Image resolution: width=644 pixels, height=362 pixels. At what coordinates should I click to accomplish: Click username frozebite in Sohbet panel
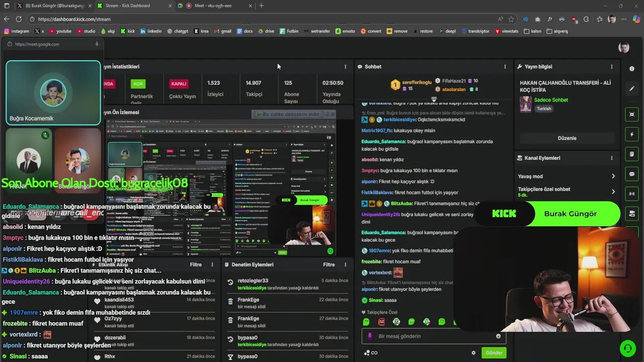[x=371, y=262]
